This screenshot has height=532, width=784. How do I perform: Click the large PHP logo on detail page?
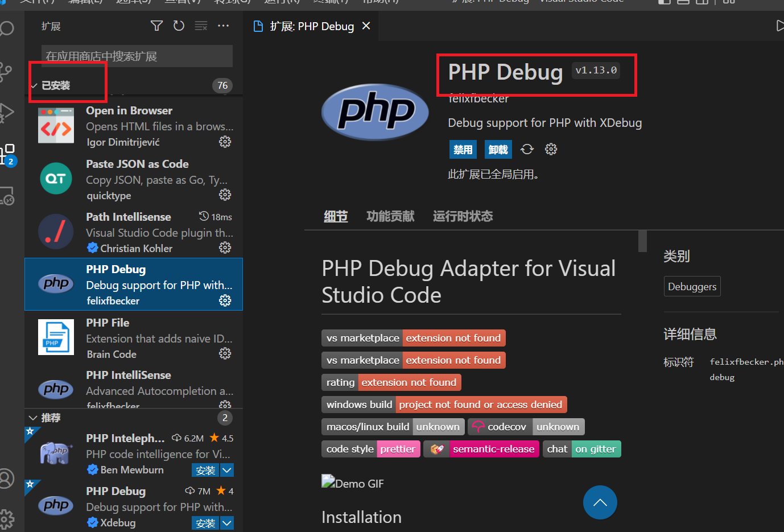pos(375,112)
